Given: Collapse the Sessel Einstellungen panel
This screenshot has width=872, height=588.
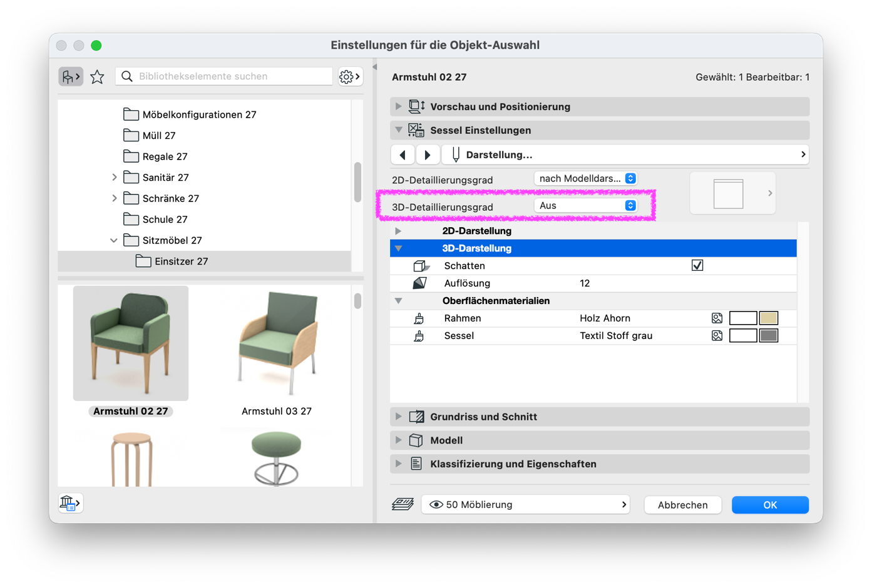Looking at the screenshot, I should (399, 130).
